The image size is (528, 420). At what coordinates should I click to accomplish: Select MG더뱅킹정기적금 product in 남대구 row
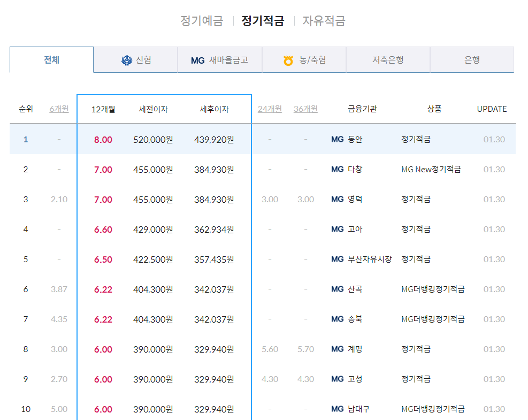coord(433,409)
